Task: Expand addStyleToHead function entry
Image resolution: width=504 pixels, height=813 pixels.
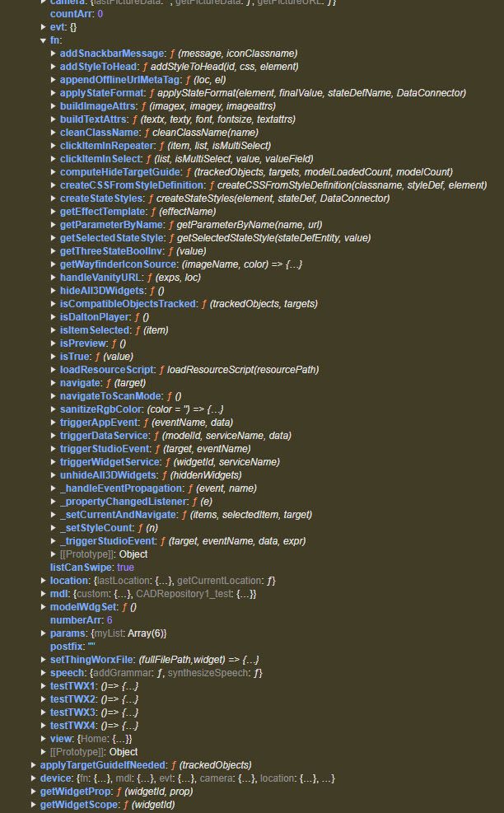Action: click(54, 67)
